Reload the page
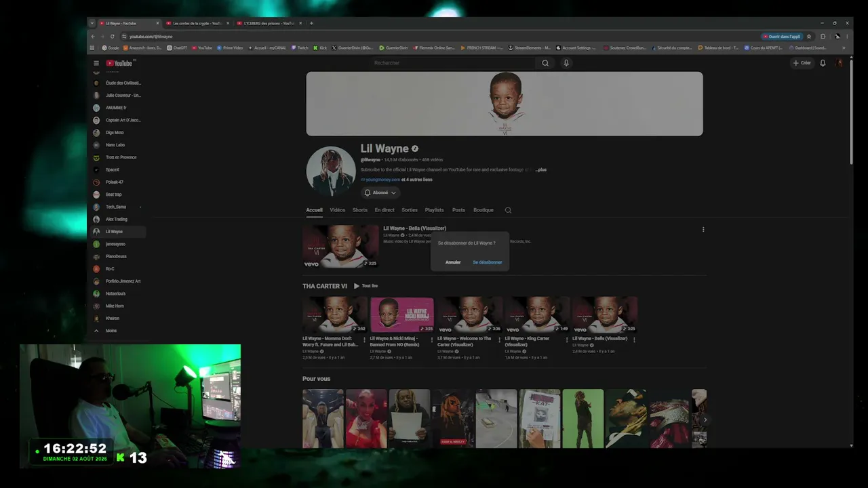Viewport: 868px width, 488px height. [112, 37]
